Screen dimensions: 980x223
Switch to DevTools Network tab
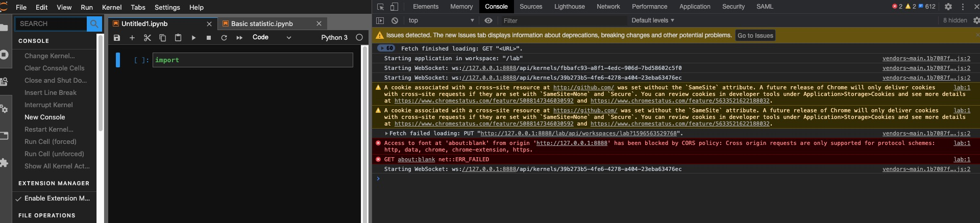click(x=608, y=7)
